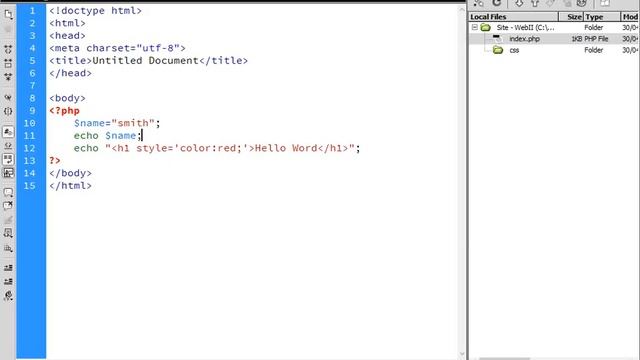Click the Untitled Document title text
Viewport: 640px width, 360px height.
tap(145, 61)
